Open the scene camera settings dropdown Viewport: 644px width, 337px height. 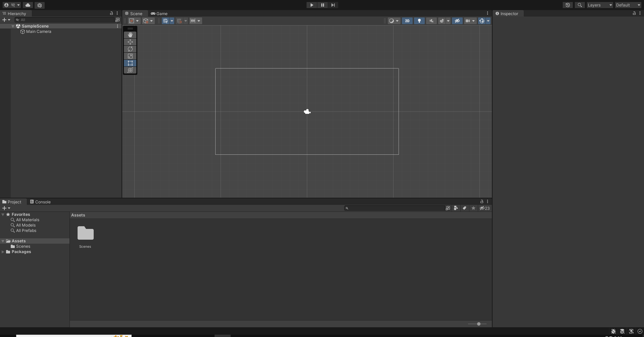tap(470, 21)
